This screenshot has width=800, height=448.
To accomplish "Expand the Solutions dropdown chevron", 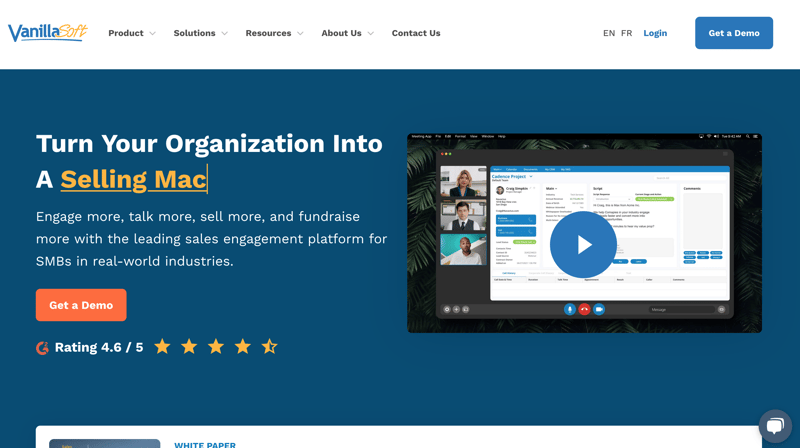I will [224, 34].
